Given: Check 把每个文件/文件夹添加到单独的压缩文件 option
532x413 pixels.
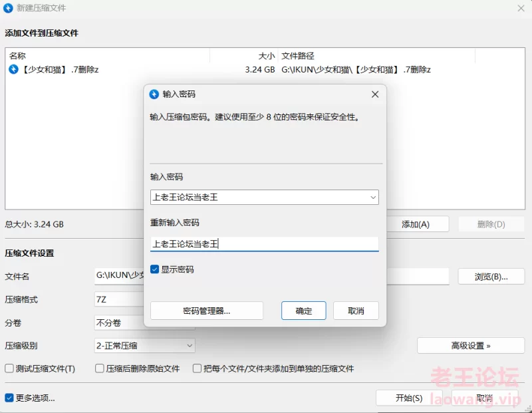Looking at the screenshot, I should click(x=197, y=368).
